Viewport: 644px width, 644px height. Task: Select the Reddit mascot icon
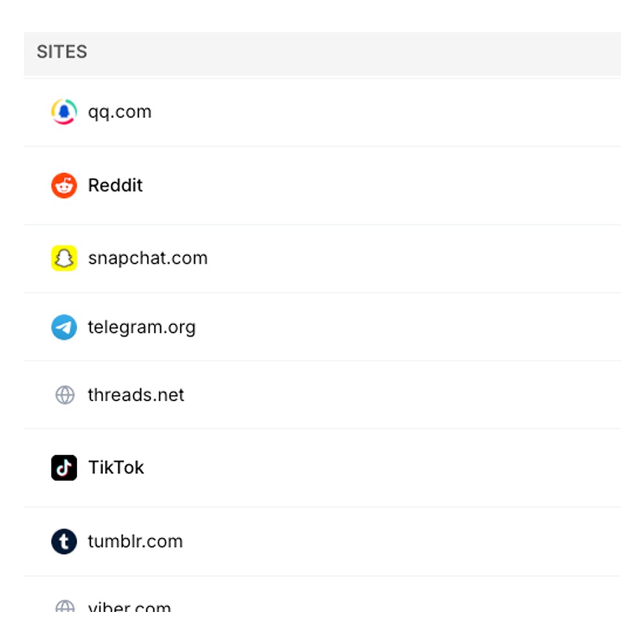[64, 185]
